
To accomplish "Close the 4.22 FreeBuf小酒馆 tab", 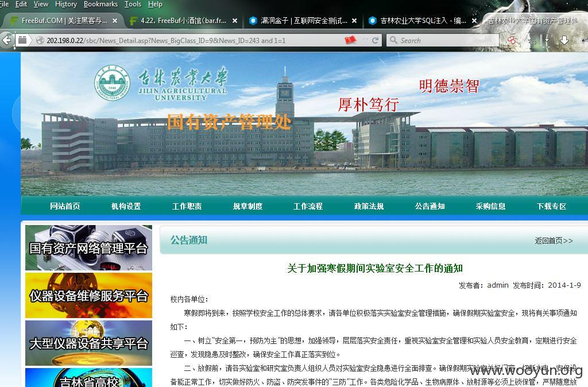I will (235, 21).
